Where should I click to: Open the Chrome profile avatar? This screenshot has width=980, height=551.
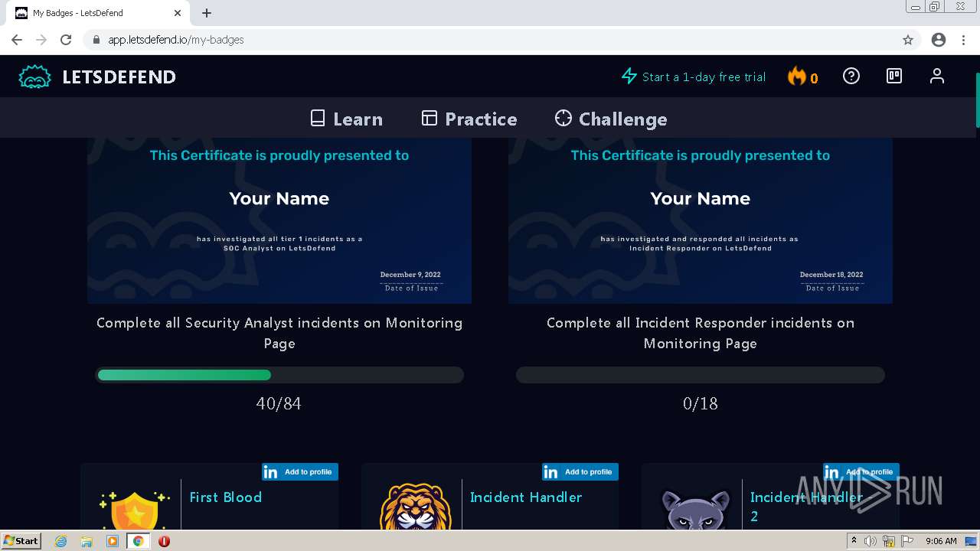(x=939, y=40)
